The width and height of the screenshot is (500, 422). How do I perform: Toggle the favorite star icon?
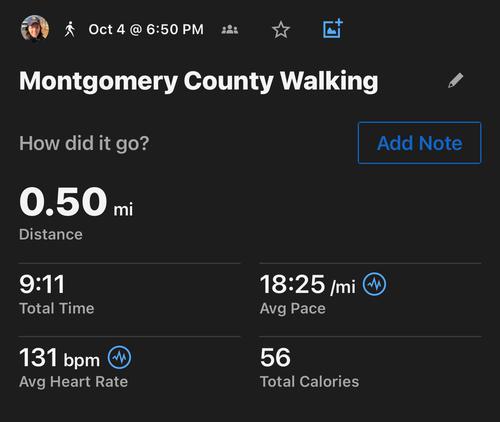pos(281,30)
